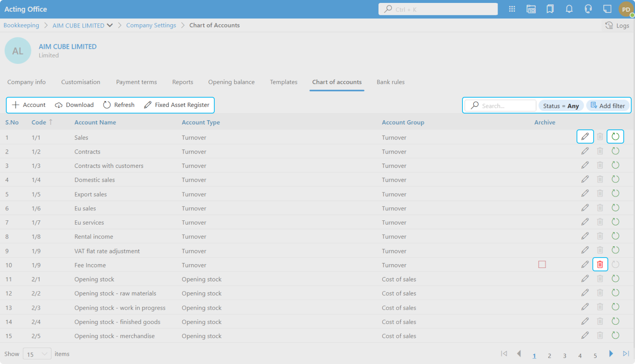The height and width of the screenshot is (364, 635).
Task: Click the red delete icon for Fee Income
Action: 600,264
